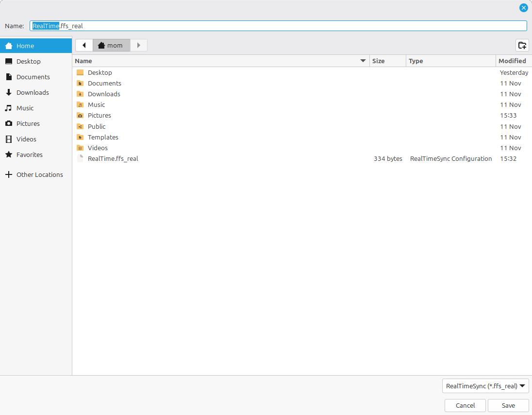The height and width of the screenshot is (415, 532).
Task: Click the RealTimeSync Configuration type cell
Action: [x=451, y=158]
